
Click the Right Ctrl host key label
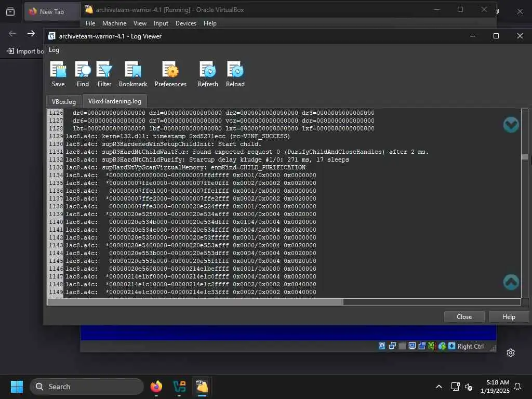pos(470,347)
